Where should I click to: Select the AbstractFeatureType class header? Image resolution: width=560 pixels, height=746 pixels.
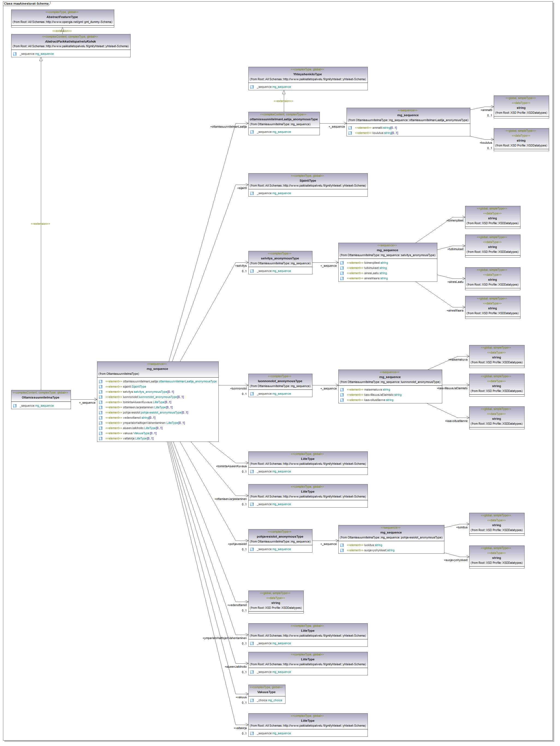tap(62, 17)
